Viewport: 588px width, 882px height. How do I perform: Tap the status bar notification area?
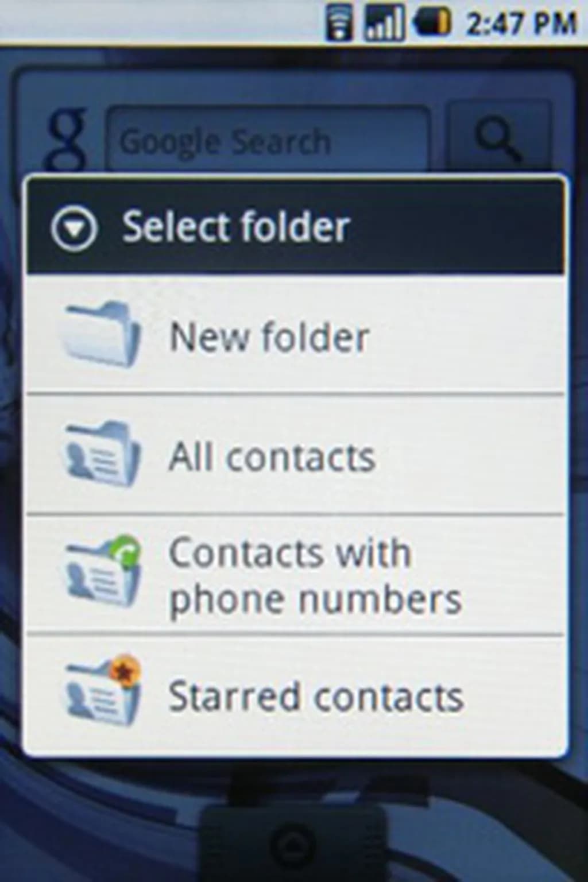click(161, 22)
